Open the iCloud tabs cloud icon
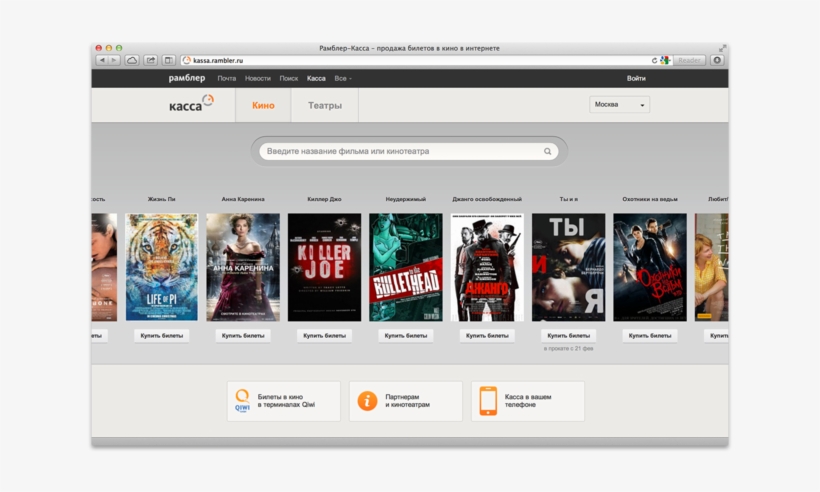 pos(132,61)
